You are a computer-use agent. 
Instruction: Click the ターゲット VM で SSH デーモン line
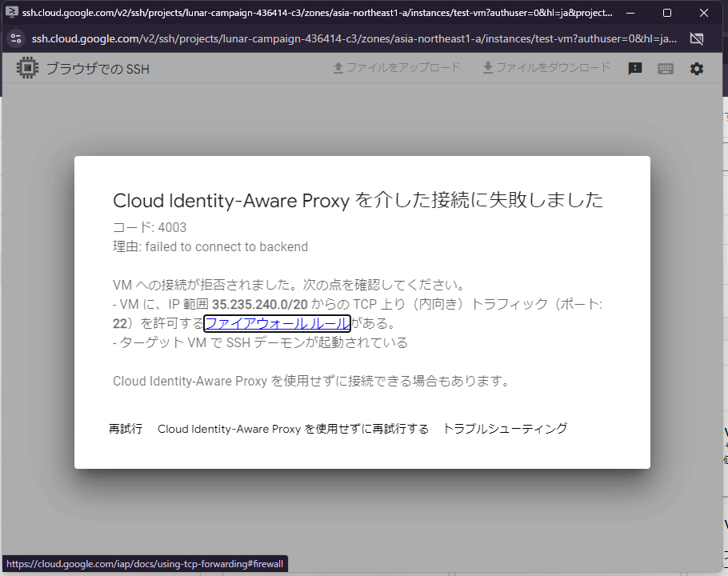coord(261,342)
